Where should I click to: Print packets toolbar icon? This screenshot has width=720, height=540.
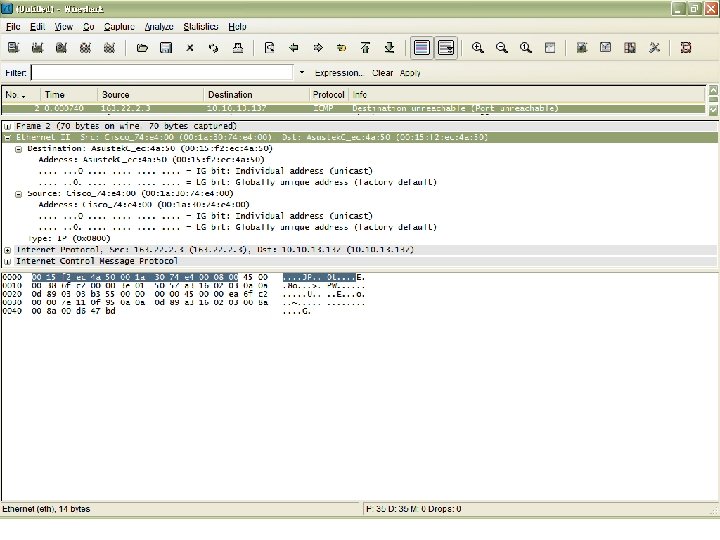pos(238,48)
